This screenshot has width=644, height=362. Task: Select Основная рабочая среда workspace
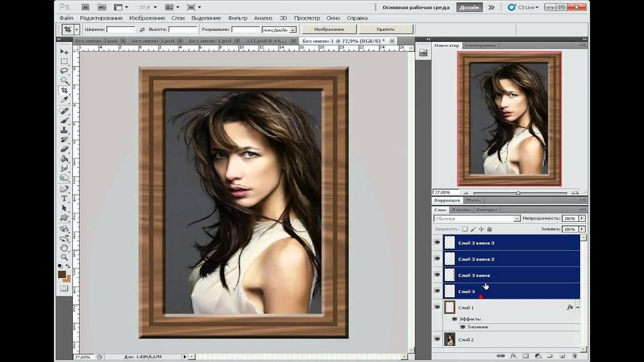coord(416,8)
